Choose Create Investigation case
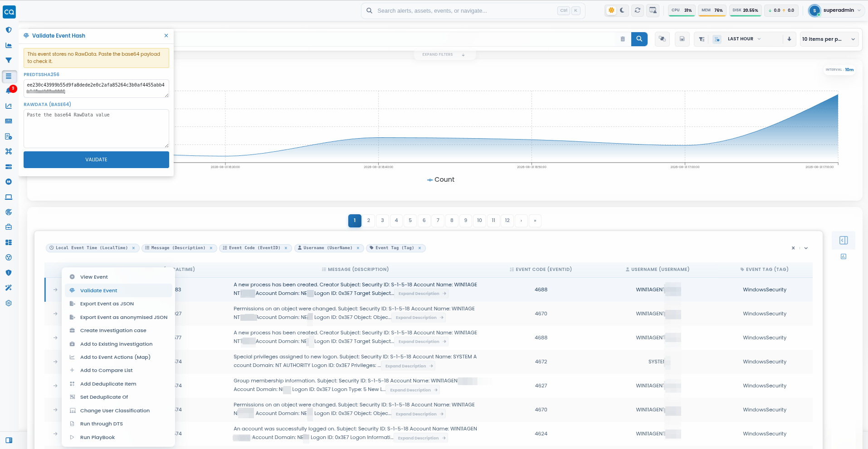Screen dimensions: 868x449 coord(119,331)
